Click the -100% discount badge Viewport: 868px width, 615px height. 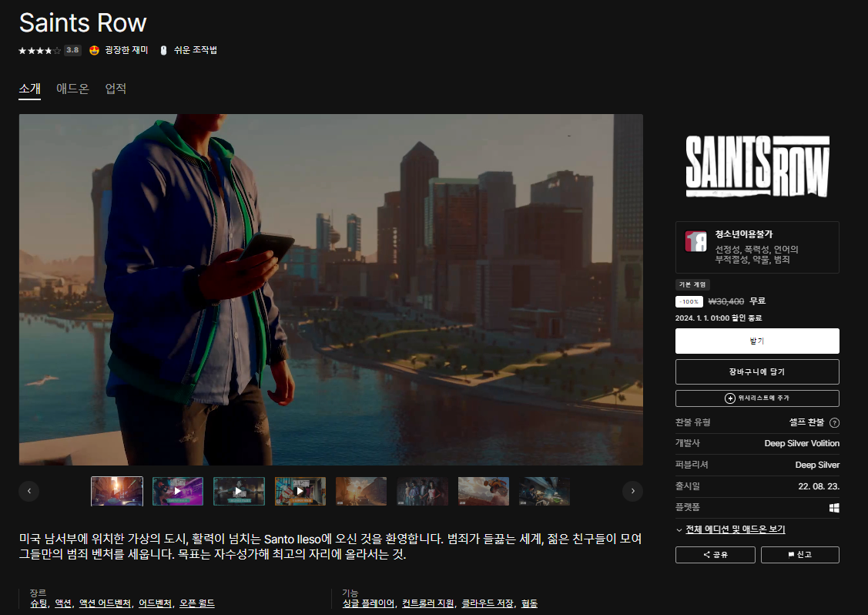[x=689, y=302]
